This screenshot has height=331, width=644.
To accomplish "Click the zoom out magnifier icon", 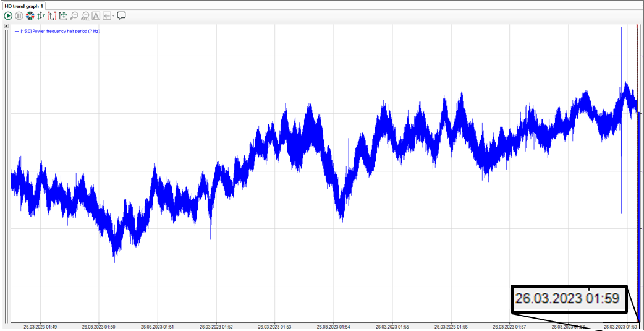I will 74,16.
